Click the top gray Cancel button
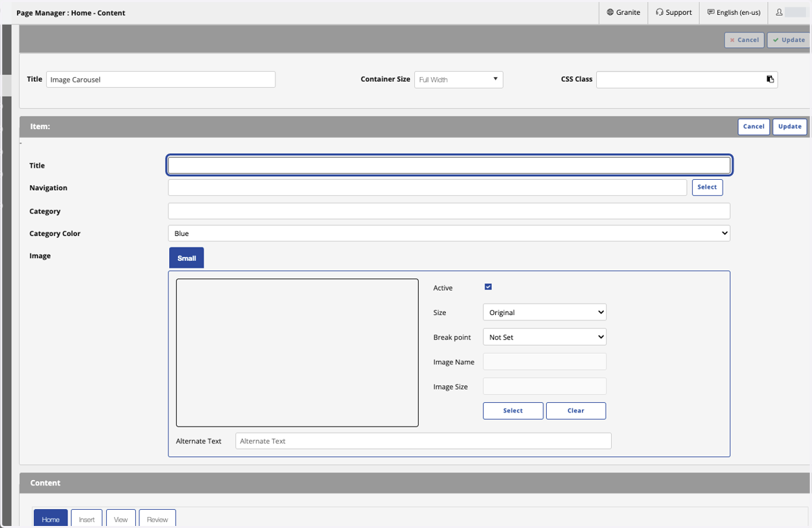 click(744, 40)
